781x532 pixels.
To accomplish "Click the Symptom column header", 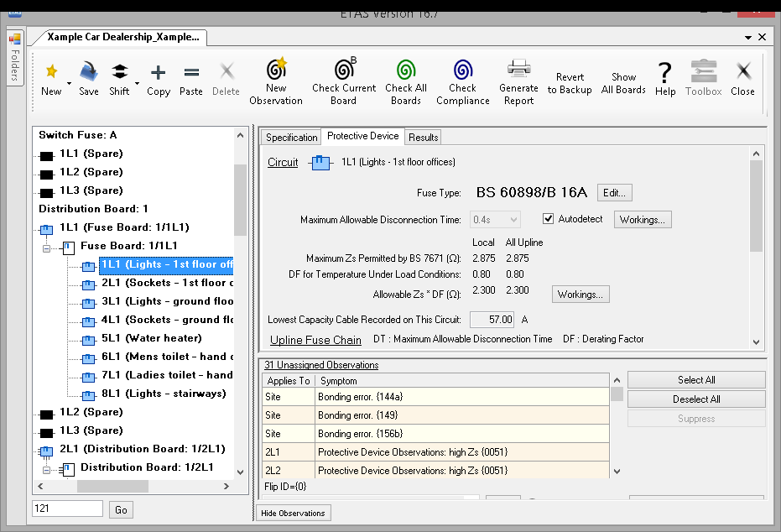I will tap(462, 381).
